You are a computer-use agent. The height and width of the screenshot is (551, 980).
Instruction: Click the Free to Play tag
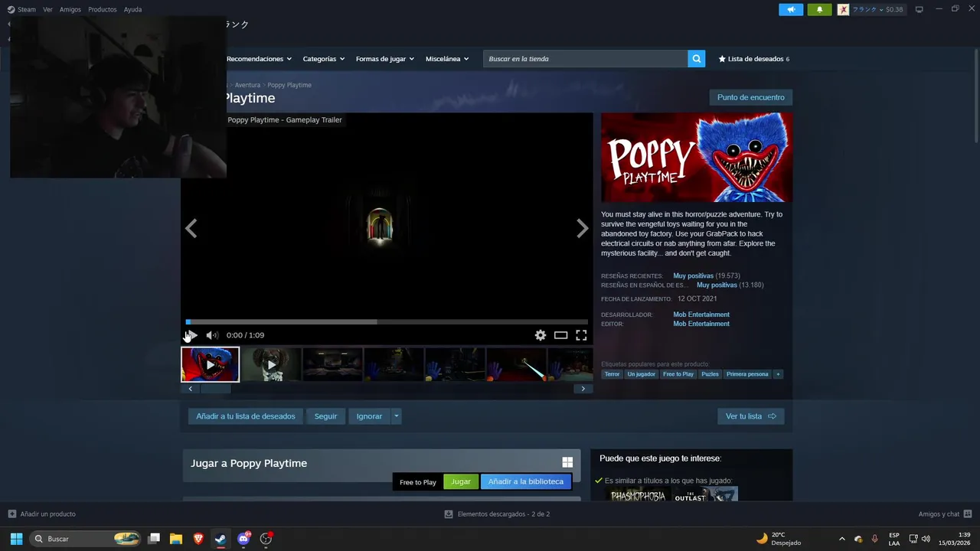pyautogui.click(x=678, y=374)
